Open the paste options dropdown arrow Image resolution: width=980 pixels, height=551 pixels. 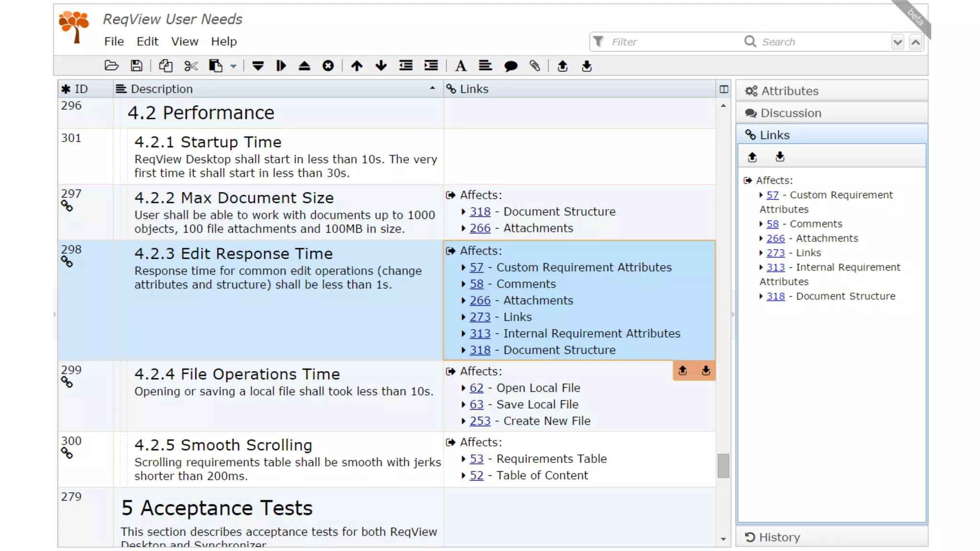click(x=234, y=66)
